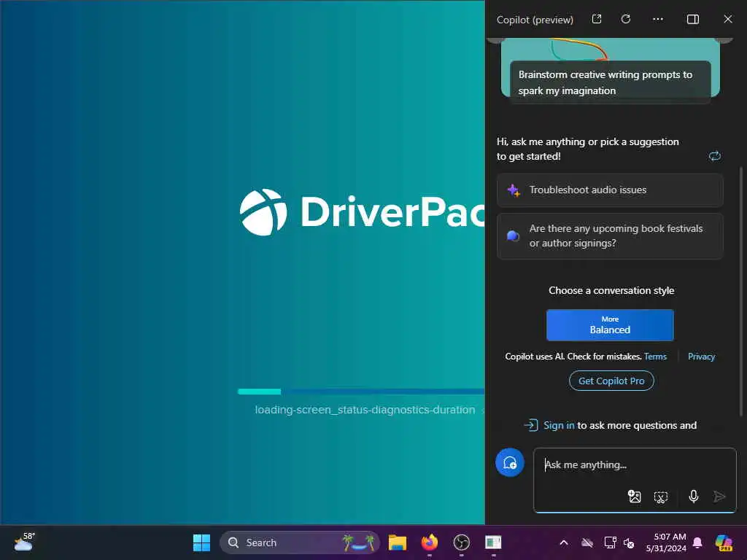Viewport: 747px width, 560px height.
Task: Open OBS Studio from the taskbar
Action: (461, 542)
